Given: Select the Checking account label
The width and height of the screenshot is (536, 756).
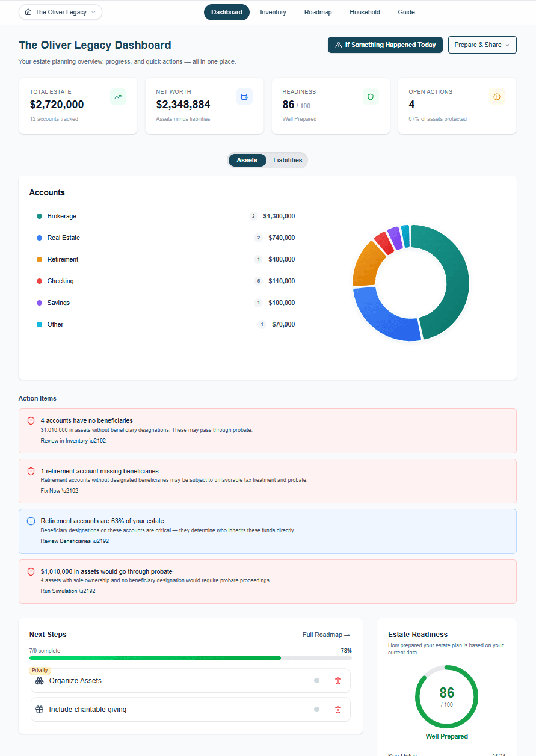Looking at the screenshot, I should pyautogui.click(x=61, y=281).
